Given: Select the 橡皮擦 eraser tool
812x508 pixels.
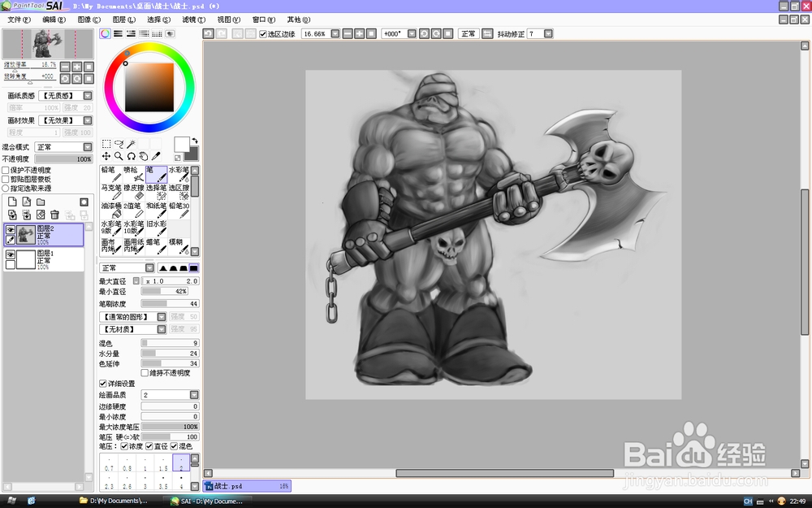Looking at the screenshot, I should point(134,193).
